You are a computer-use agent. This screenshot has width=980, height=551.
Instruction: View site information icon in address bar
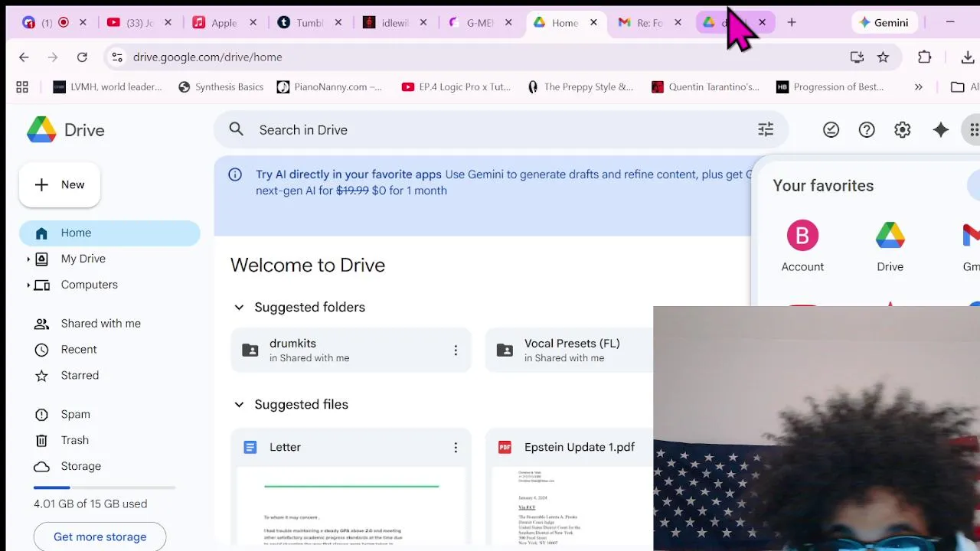(116, 57)
